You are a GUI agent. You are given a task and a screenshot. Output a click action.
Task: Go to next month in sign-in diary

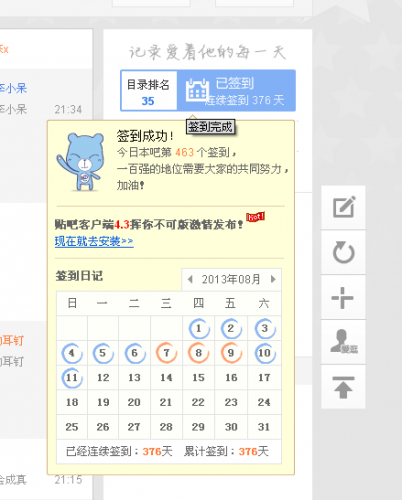273,279
